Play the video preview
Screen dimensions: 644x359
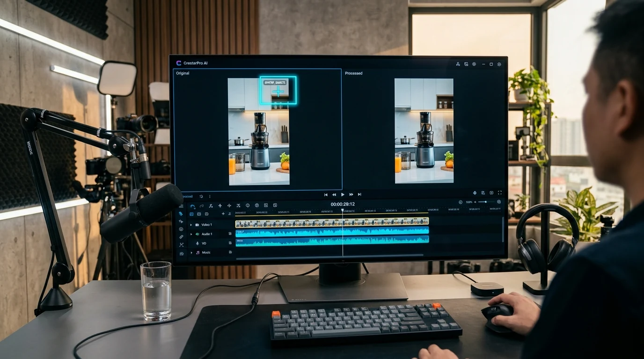[343, 194]
